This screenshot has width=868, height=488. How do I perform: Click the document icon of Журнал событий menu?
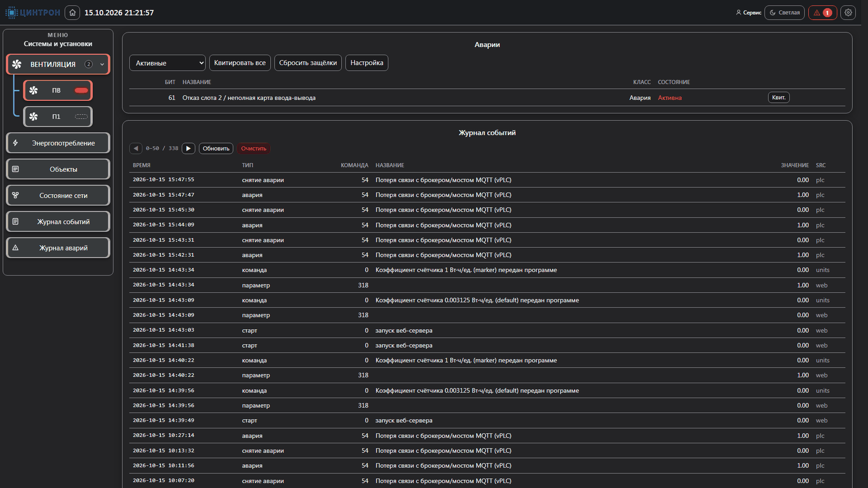[x=15, y=221]
